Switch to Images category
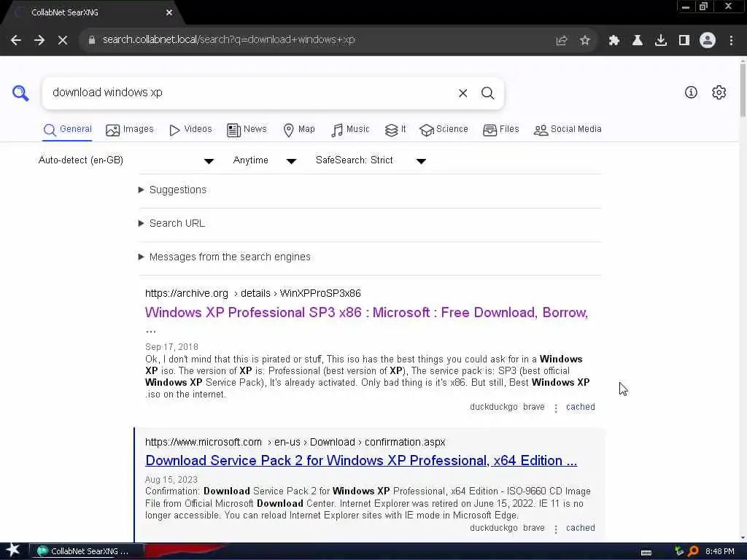Screen dimensions: 747x560 pyautogui.click(x=130, y=130)
